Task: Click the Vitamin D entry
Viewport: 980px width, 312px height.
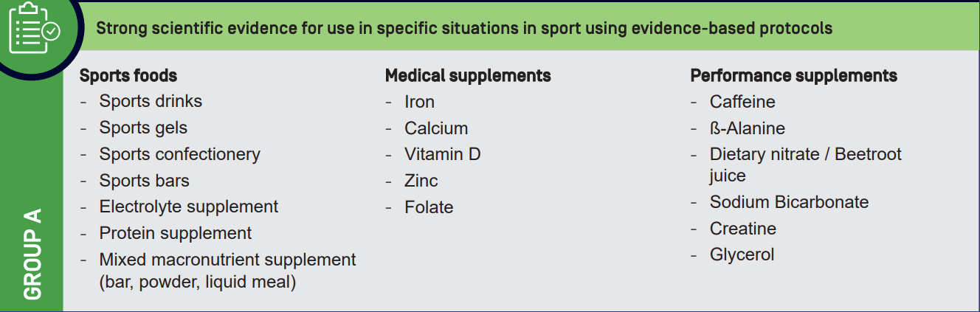Action: (x=442, y=154)
